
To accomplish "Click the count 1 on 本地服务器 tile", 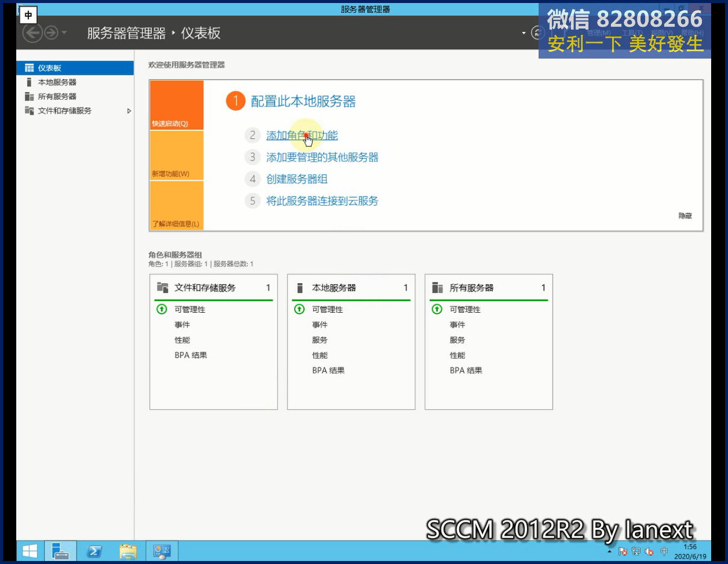I will (x=406, y=287).
